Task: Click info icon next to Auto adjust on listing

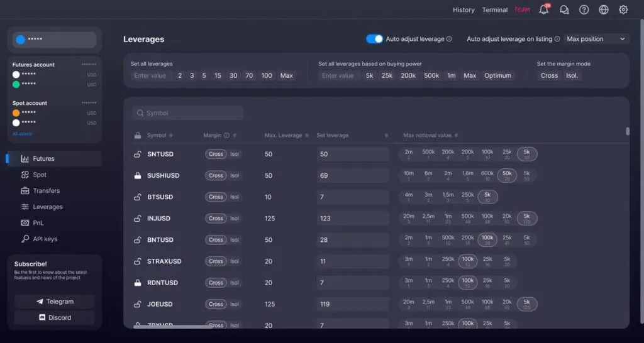Action: click(557, 39)
